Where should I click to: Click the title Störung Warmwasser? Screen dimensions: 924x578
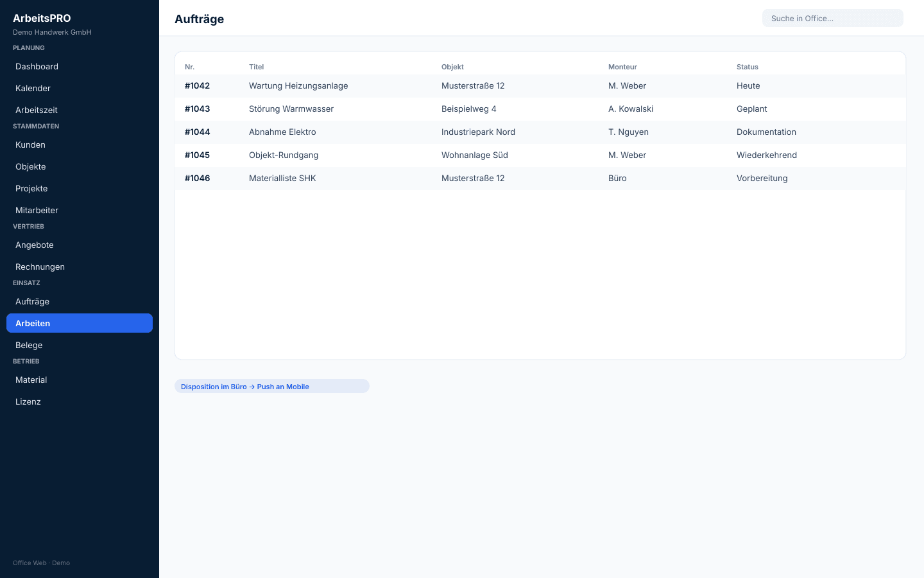click(291, 109)
